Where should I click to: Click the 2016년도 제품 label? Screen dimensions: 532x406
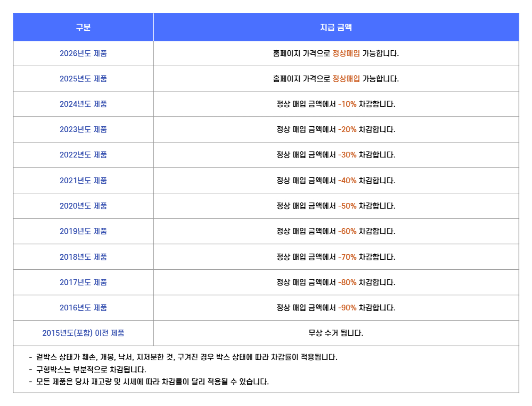[x=83, y=308]
